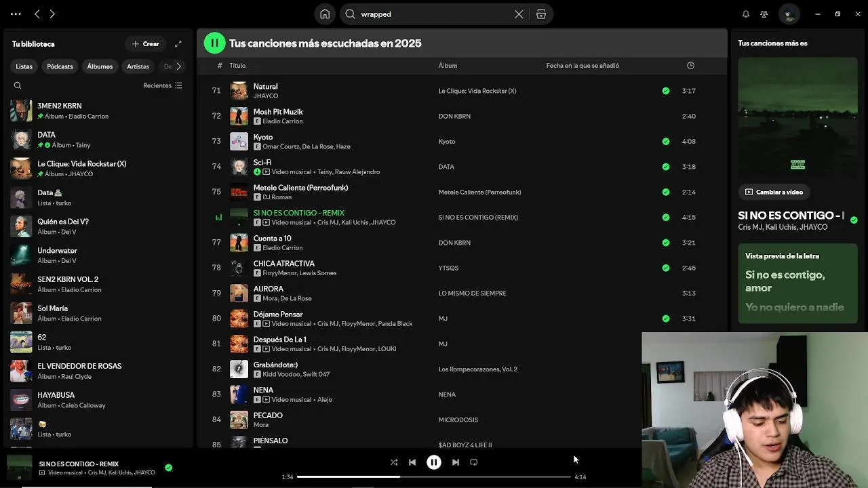Click Cambiar a video button
868x488 pixels.
(774, 192)
